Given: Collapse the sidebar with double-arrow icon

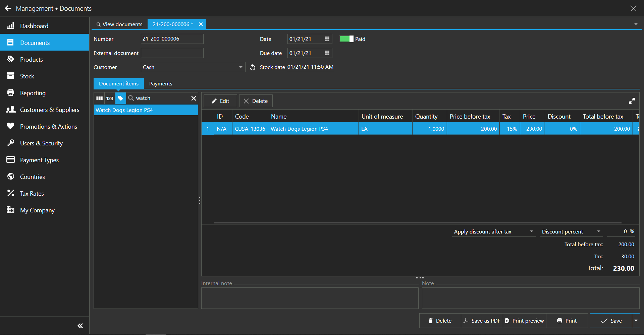Looking at the screenshot, I should click(x=80, y=326).
